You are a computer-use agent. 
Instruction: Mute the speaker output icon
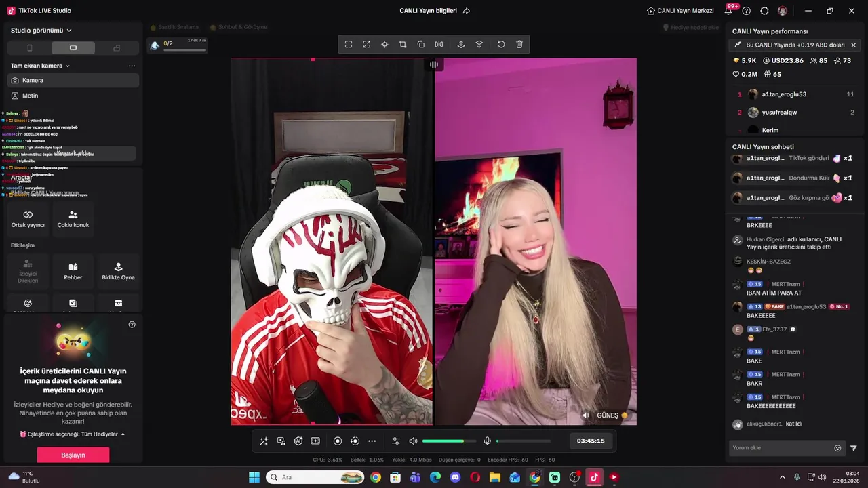pos(413,441)
